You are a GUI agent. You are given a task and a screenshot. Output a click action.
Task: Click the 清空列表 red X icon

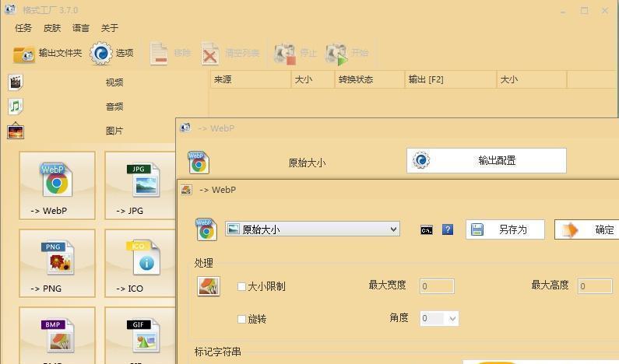[210, 54]
